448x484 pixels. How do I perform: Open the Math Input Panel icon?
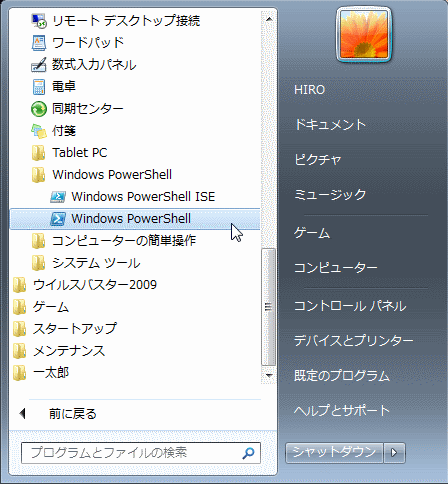39,65
